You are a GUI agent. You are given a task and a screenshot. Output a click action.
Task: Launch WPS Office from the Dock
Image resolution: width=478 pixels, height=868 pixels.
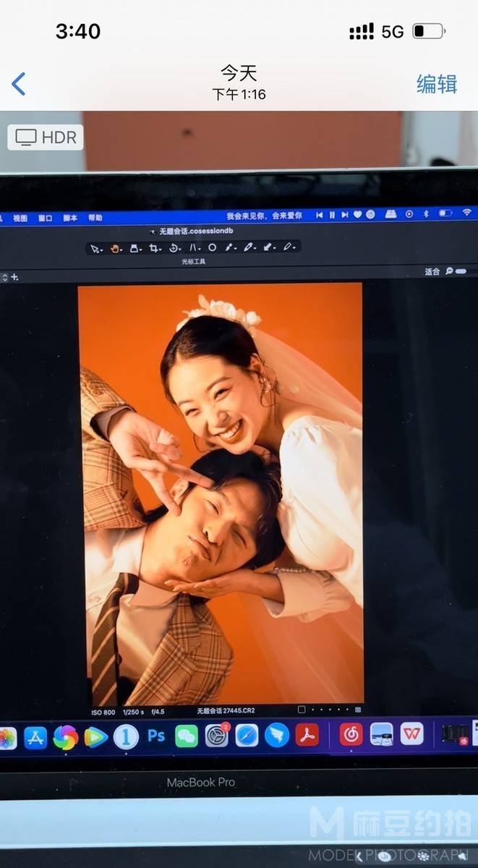click(x=412, y=733)
